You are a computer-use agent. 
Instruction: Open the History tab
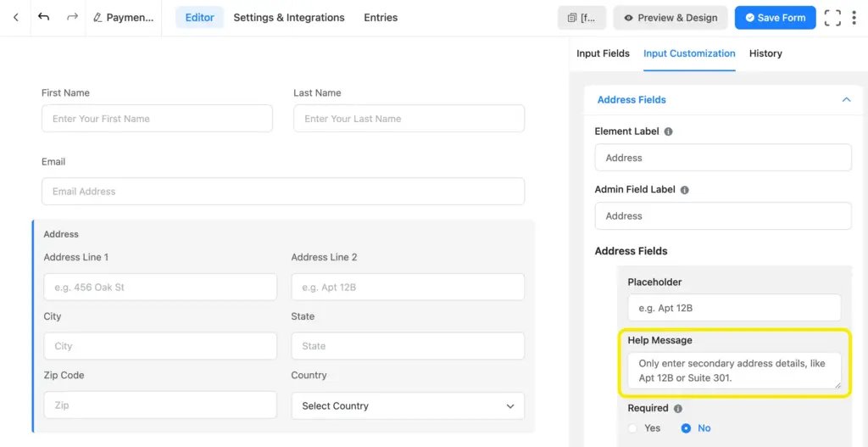(765, 53)
